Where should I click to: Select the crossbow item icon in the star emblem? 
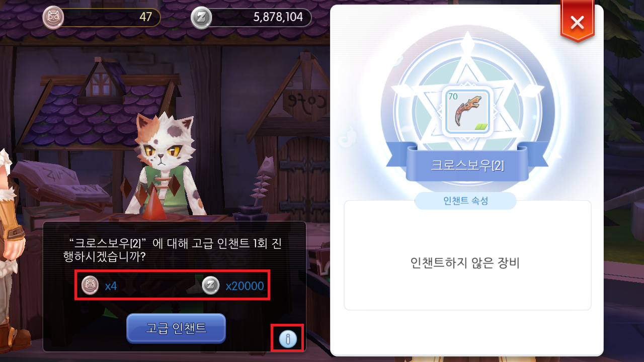[x=466, y=112]
